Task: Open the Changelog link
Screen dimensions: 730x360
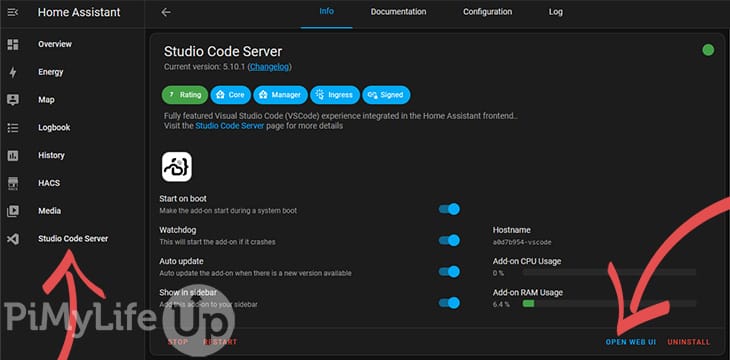Action: [x=270, y=67]
